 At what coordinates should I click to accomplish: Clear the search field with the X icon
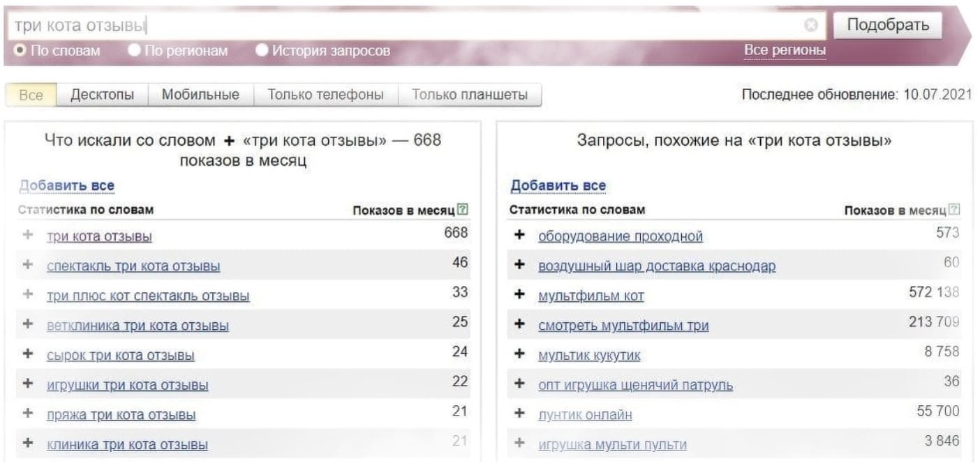point(810,26)
